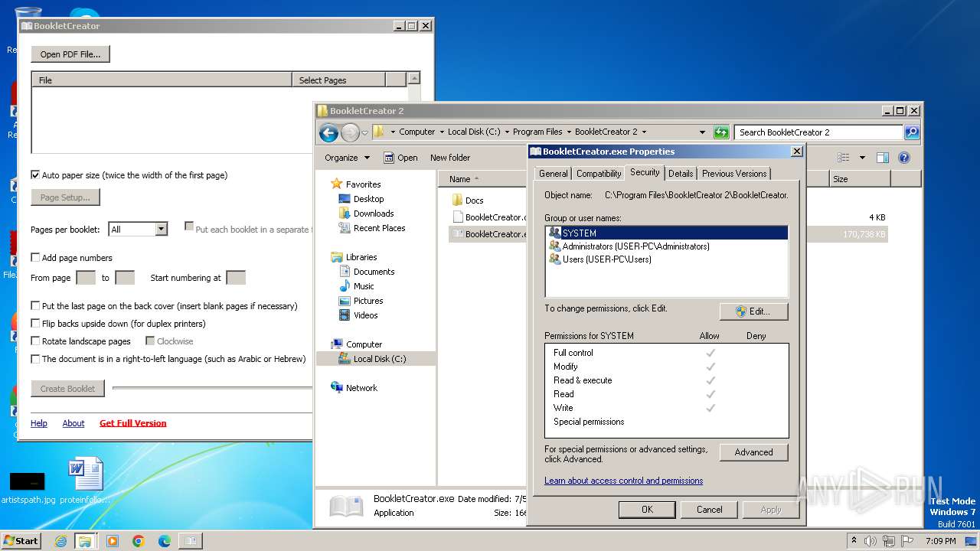
Task: Sort files by the Size column header
Action: [859, 179]
